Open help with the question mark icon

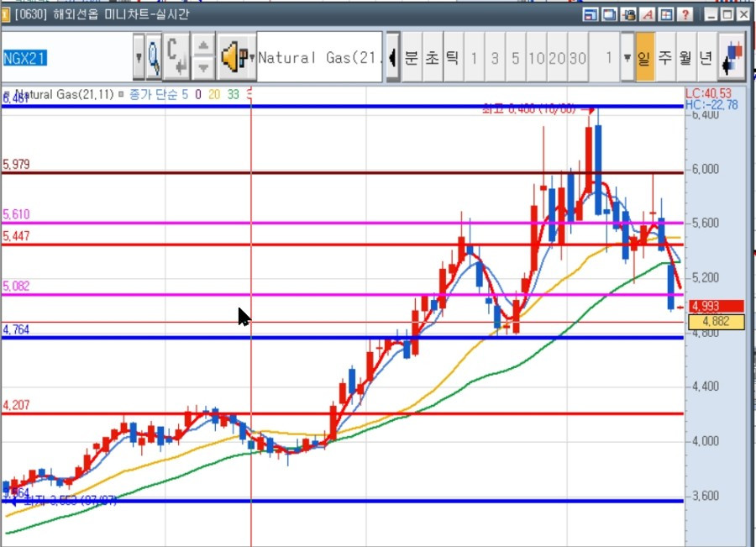coord(685,14)
